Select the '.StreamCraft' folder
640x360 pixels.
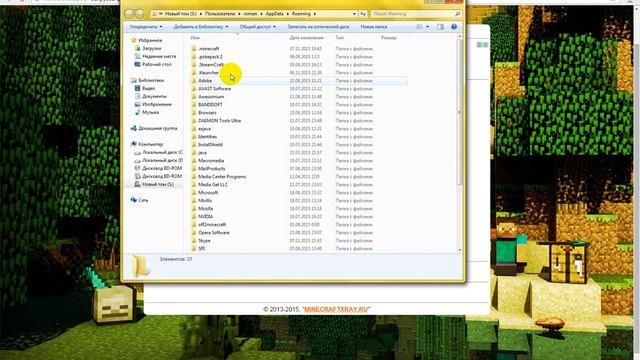point(211,65)
